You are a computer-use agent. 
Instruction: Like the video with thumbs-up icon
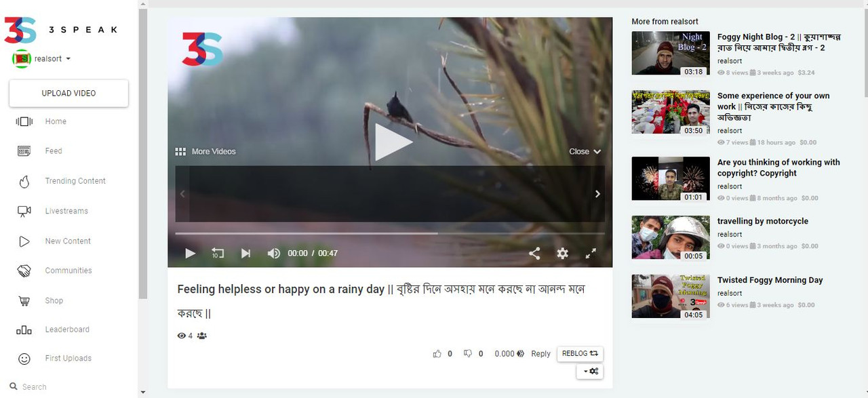pos(437,353)
